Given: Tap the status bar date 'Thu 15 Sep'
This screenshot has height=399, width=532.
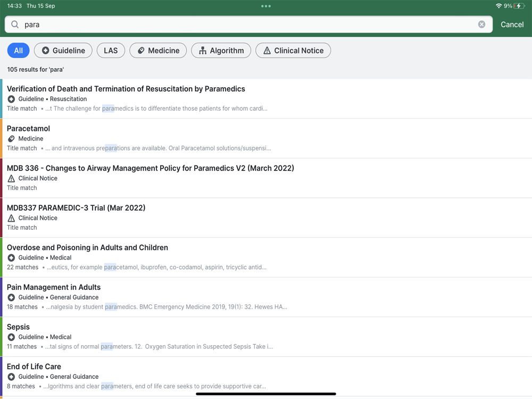Looking at the screenshot, I should (41, 6).
